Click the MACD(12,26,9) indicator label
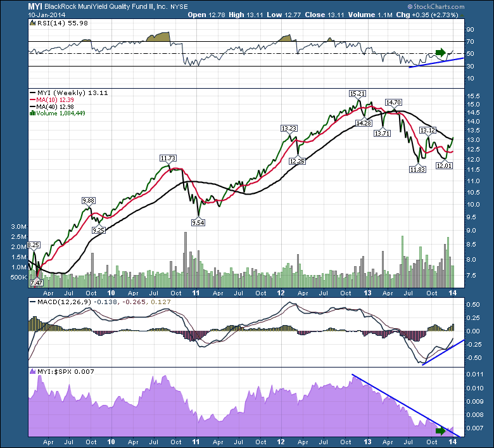494x448 pixels. click(x=64, y=302)
